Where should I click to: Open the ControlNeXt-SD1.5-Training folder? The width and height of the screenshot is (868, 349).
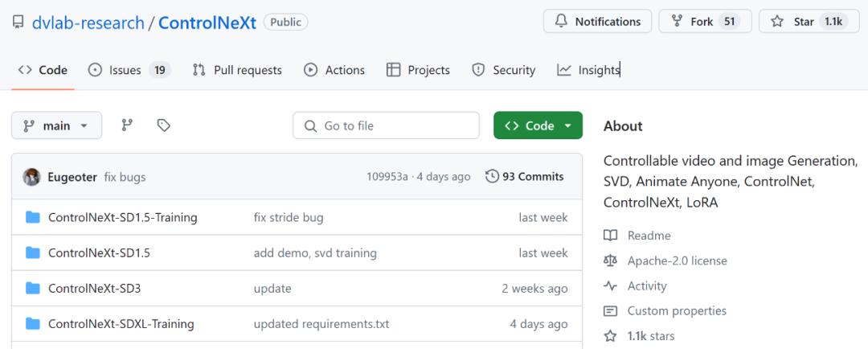[122, 217]
